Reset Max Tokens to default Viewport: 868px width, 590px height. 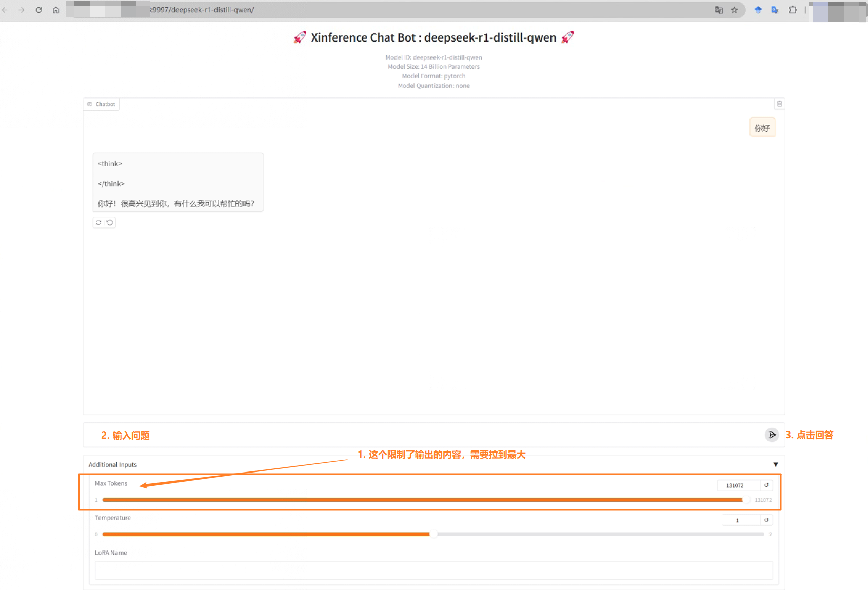[x=766, y=485]
